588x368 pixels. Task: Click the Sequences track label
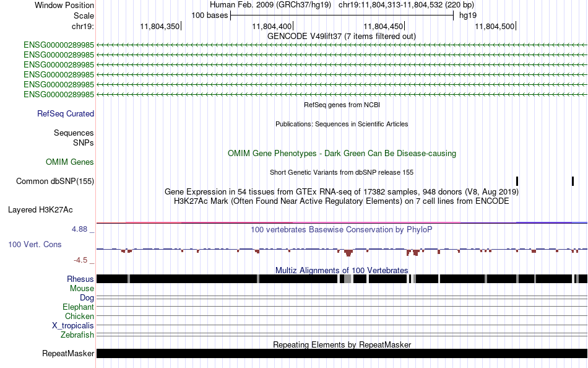[x=74, y=133]
